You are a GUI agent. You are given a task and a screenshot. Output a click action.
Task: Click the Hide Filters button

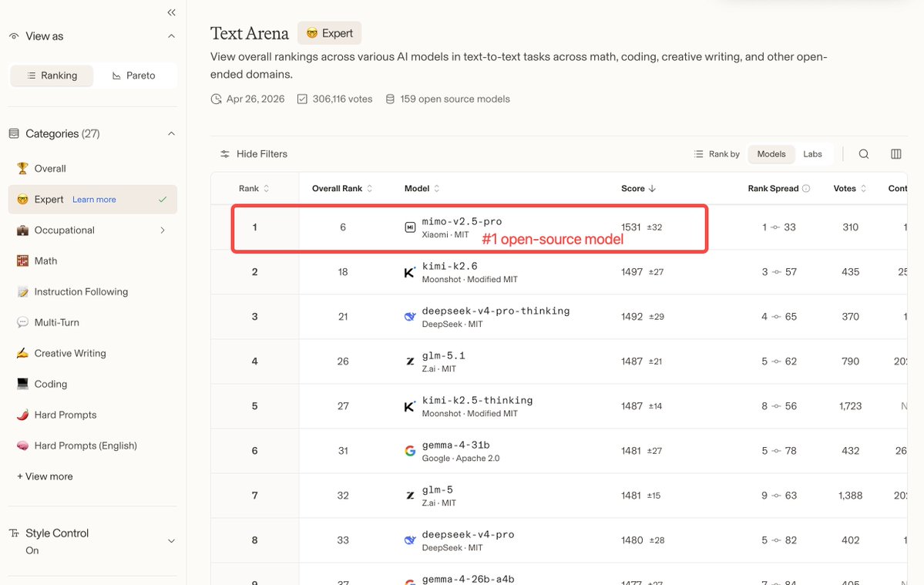(254, 153)
